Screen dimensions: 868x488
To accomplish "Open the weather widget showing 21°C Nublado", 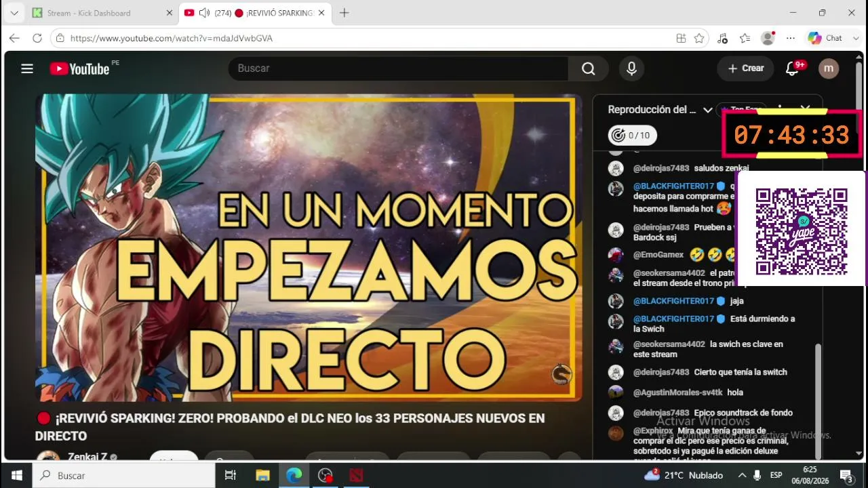I will pos(684,475).
